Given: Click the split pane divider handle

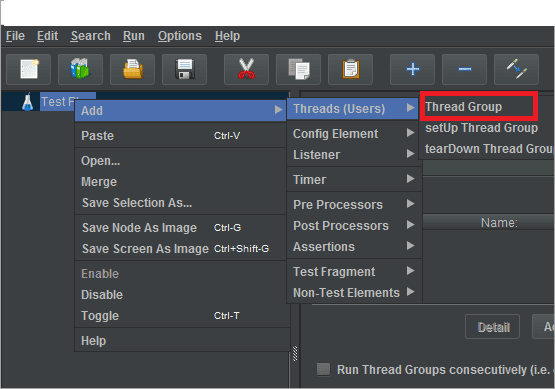Looking at the screenshot, I should point(295,353).
